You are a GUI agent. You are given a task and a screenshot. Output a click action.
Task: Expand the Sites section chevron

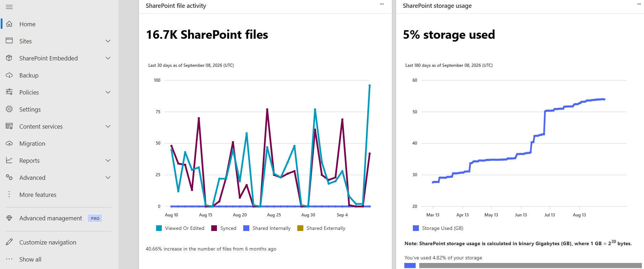pyautogui.click(x=108, y=41)
